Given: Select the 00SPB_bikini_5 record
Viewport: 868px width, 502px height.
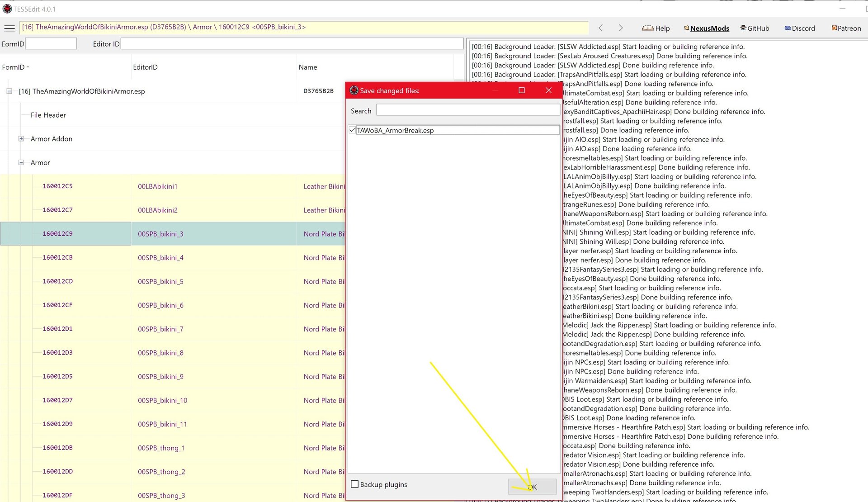Looking at the screenshot, I should coord(160,281).
